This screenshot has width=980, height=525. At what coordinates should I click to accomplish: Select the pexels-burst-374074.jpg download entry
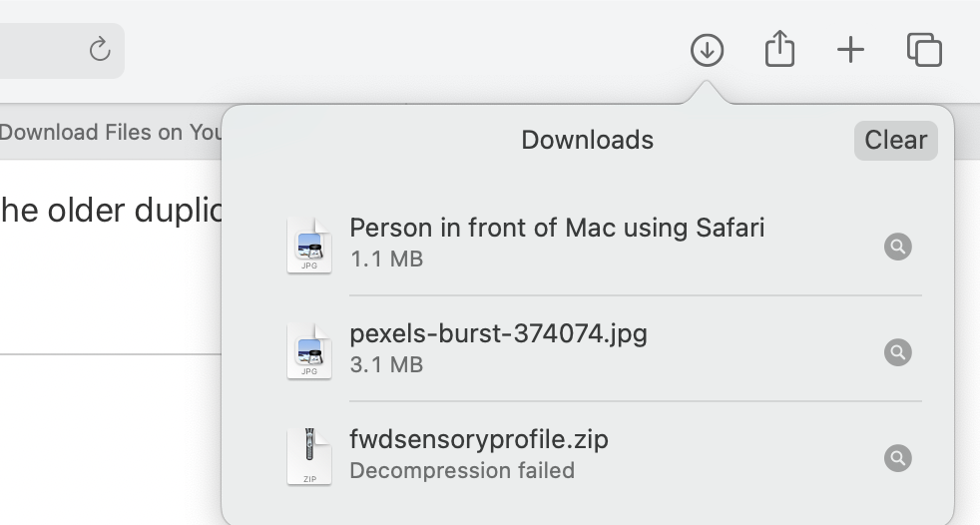pyautogui.click(x=498, y=333)
